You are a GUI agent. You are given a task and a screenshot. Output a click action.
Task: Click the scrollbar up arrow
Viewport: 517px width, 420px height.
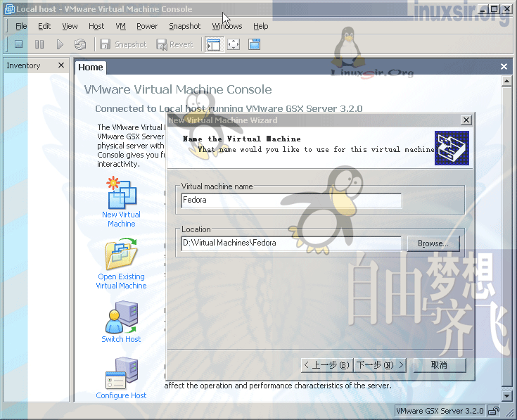pyautogui.click(x=506, y=81)
